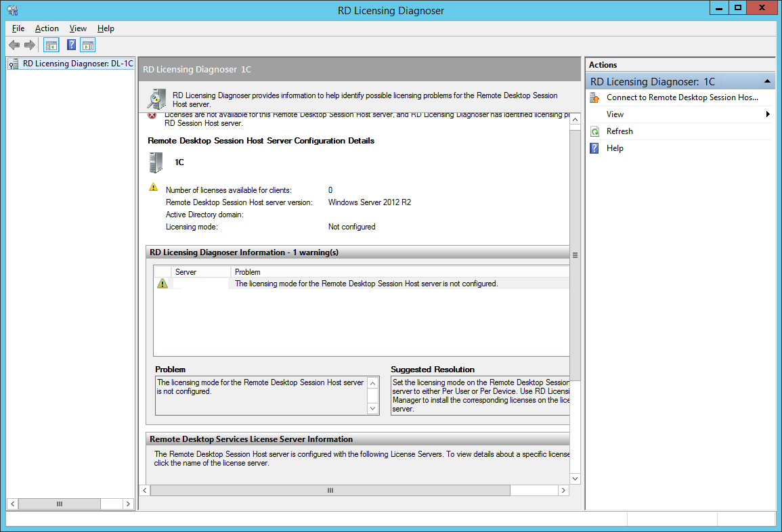The image size is (782, 532).
Task: Maximize the RD Licensing Diagnoser window
Action: click(737, 8)
